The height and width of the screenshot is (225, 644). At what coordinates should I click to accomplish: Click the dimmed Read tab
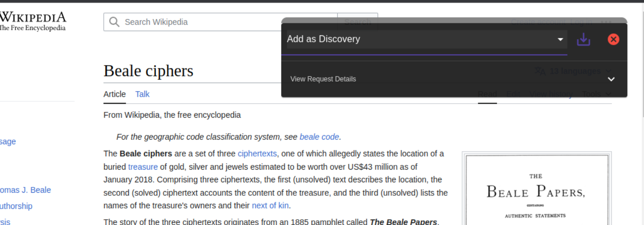487,94
